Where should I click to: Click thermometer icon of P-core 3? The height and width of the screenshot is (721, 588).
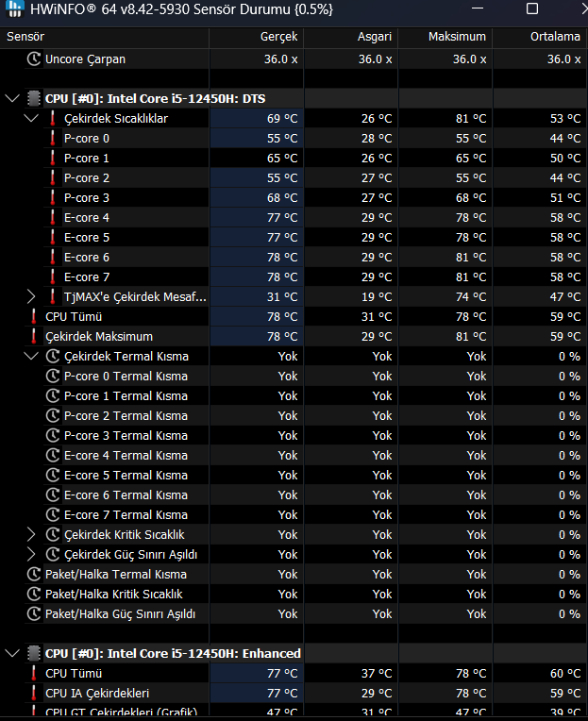[53, 197]
